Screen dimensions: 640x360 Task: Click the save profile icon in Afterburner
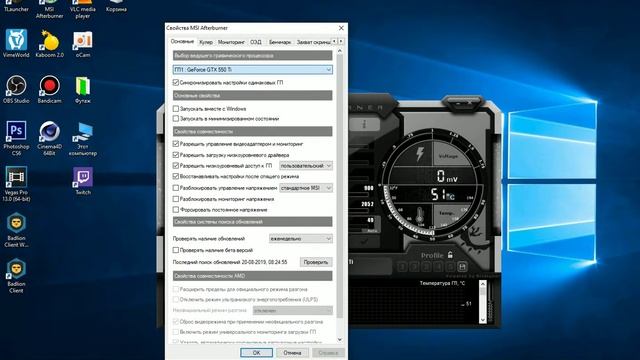click(462, 267)
